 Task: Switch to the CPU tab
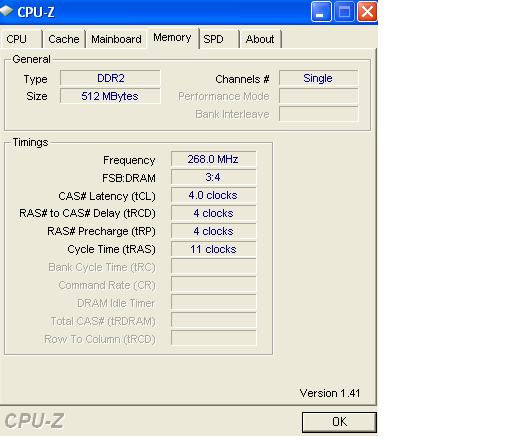click(21, 39)
